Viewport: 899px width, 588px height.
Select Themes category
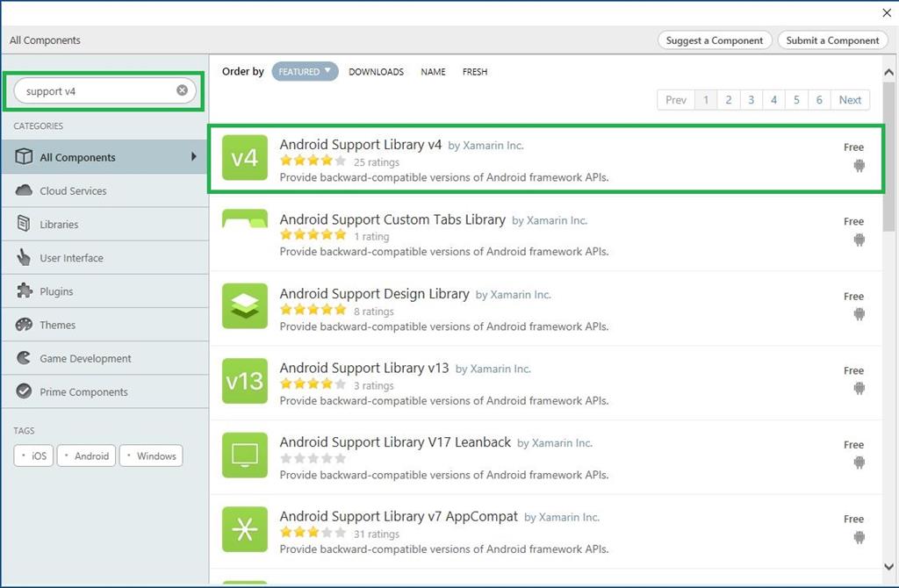point(105,325)
